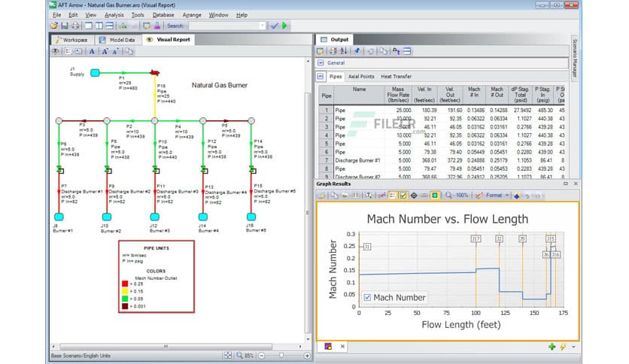This screenshot has width=629, height=364.
Task: Increase font size in Visual Report
Action: tap(105, 51)
